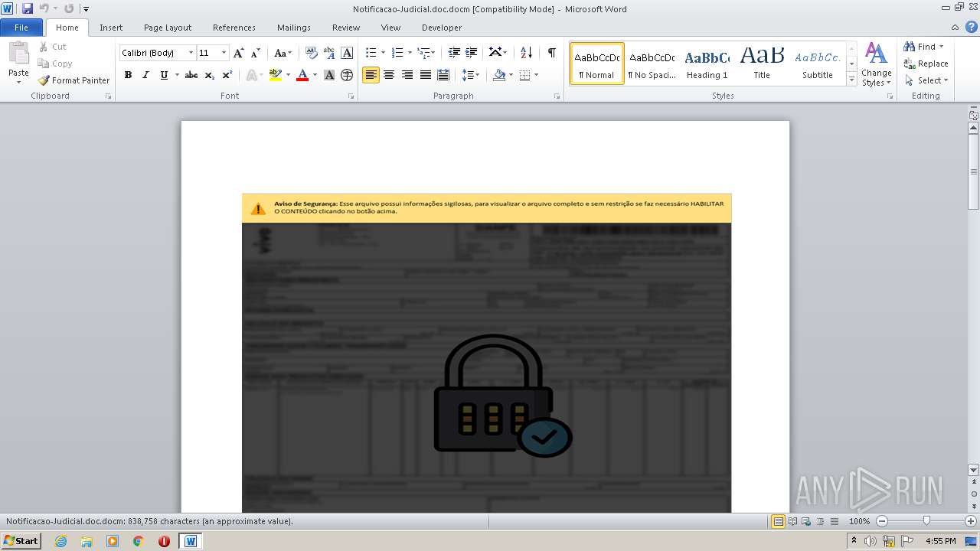Open the Bullets dropdown arrow
This screenshot has height=551, width=980.
384,53
